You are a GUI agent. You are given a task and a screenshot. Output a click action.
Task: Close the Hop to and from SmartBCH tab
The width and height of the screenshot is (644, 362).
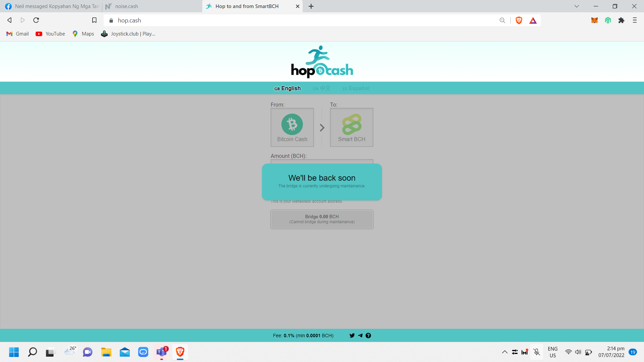pyautogui.click(x=298, y=6)
